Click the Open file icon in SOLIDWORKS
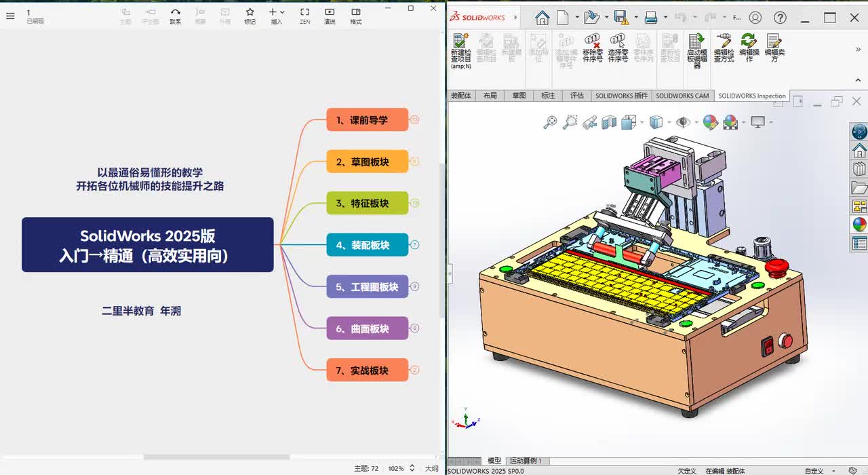The image size is (868, 475). (x=591, y=18)
